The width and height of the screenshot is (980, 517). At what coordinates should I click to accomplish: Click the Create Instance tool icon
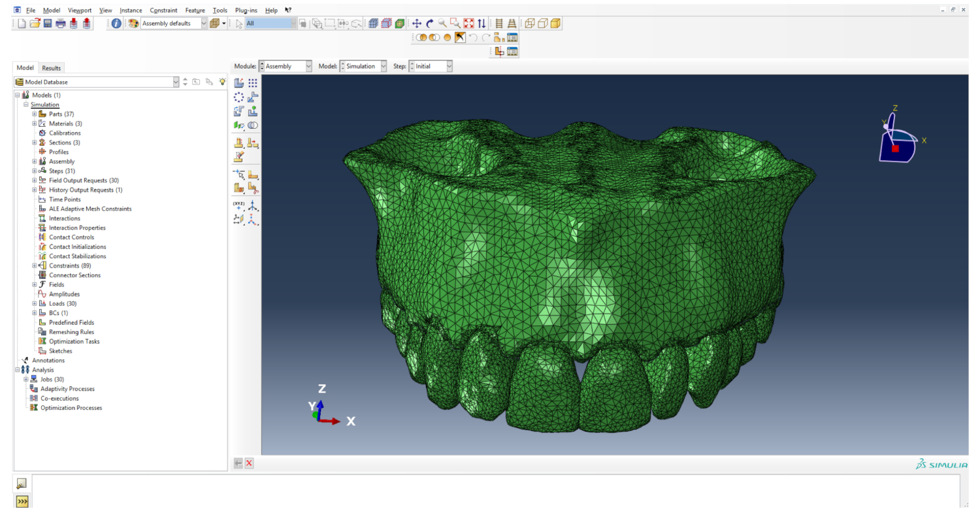(x=239, y=83)
